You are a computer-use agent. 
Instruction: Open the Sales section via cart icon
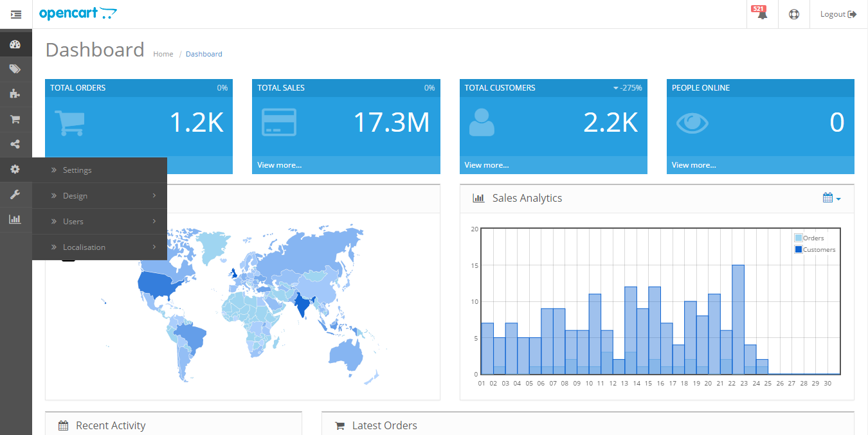(16, 119)
